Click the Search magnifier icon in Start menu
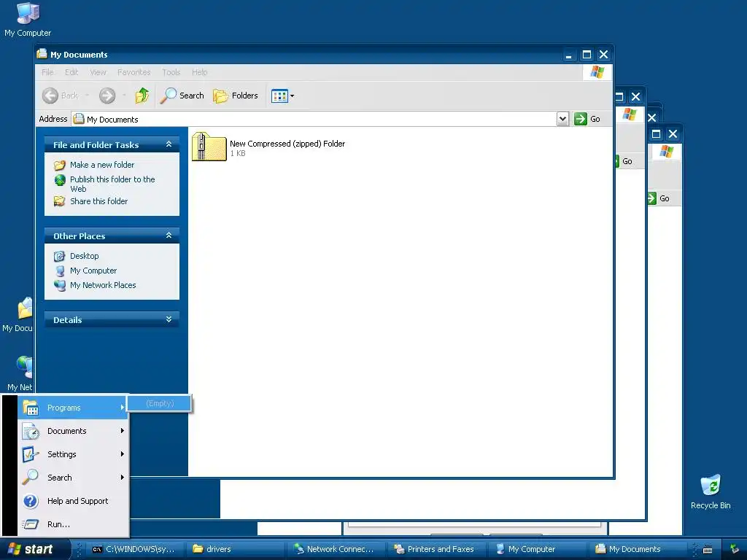747x560 pixels. [31, 477]
